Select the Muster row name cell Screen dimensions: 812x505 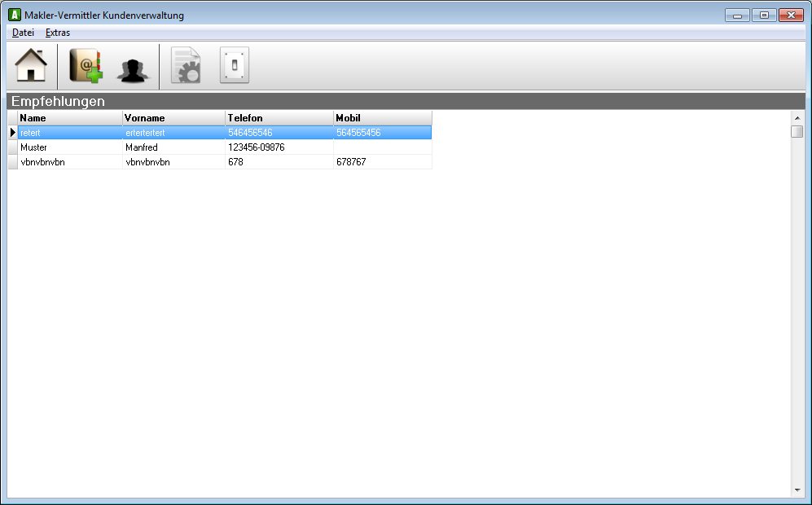coord(70,147)
